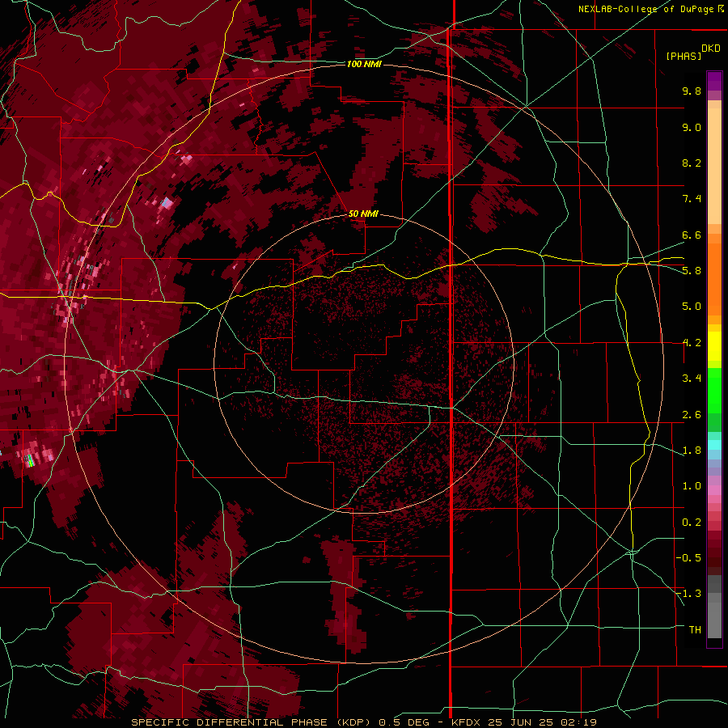
Task: Click the 8.2 scale value
Action: pos(692,163)
